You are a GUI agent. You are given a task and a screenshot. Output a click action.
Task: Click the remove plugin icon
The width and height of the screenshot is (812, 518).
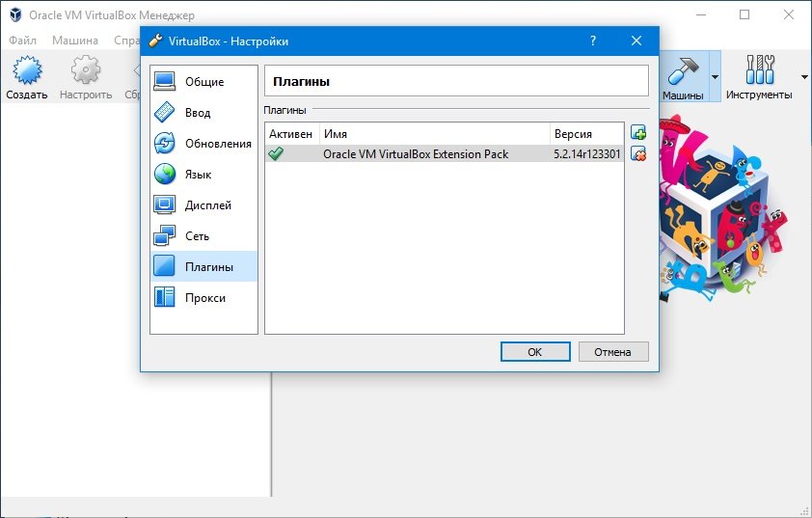click(638, 153)
